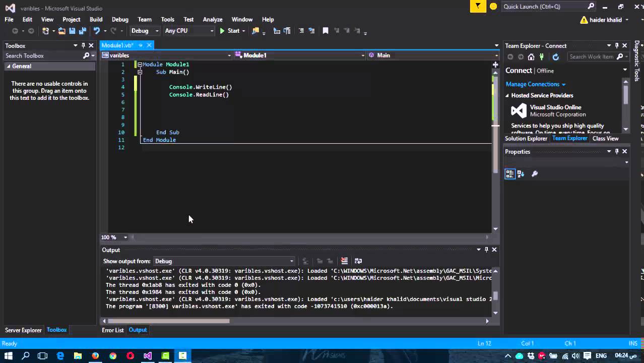Collapse the General toolbox group
644x363 pixels.
8,66
